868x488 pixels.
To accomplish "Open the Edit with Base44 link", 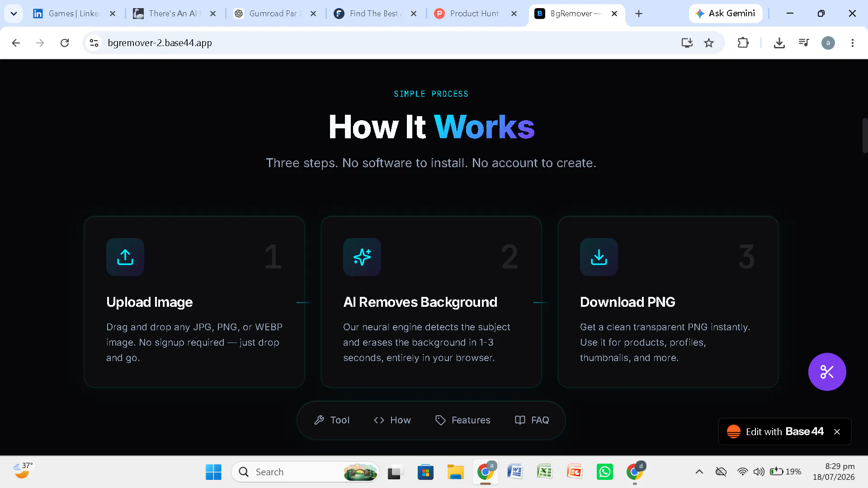I will (775, 432).
